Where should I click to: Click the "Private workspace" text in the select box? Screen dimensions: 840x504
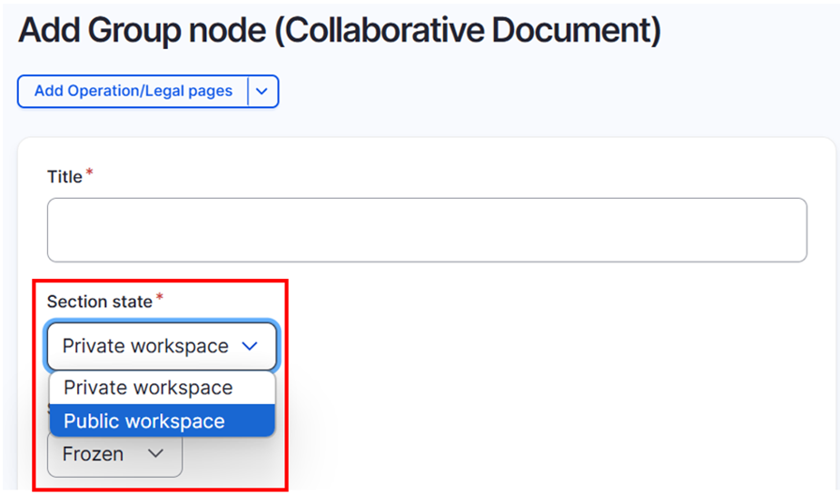[x=145, y=346]
